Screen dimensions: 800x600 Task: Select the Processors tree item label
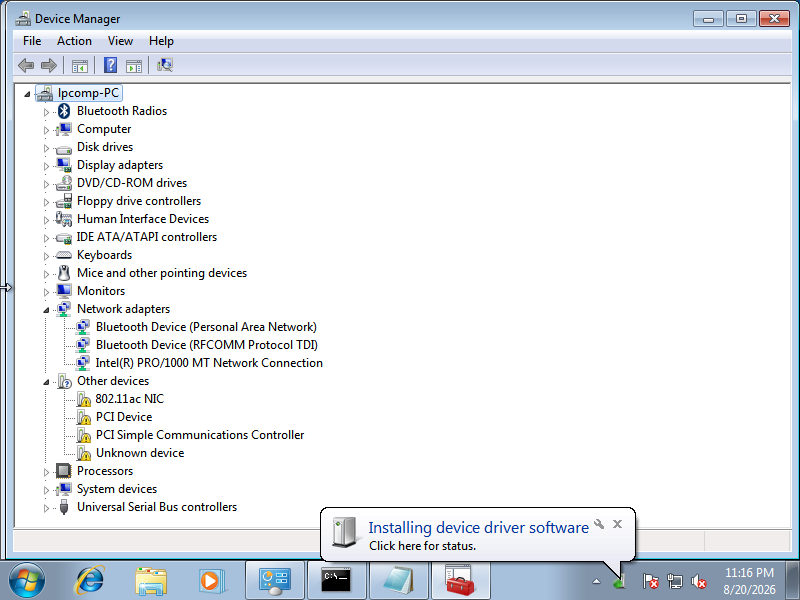[105, 471]
